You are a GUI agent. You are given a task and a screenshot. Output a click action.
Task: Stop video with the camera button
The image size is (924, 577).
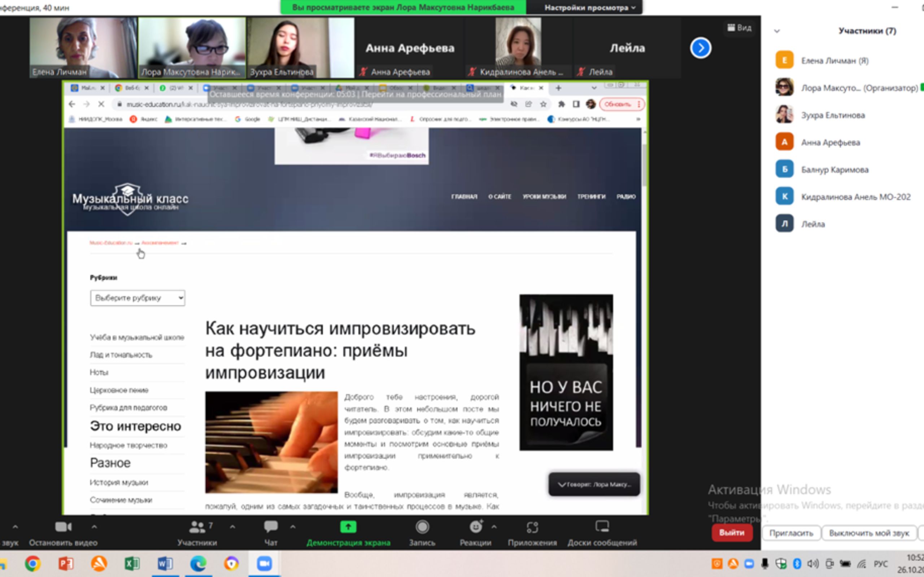63,527
